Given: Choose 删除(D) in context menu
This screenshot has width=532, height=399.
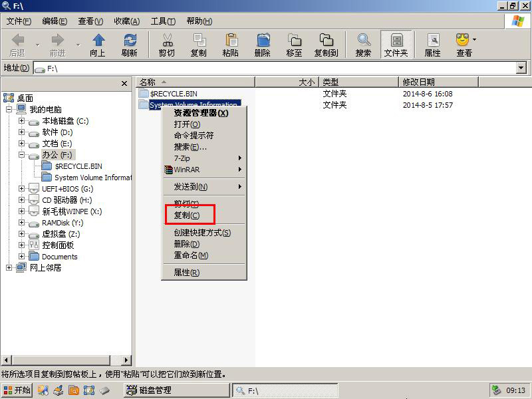Looking at the screenshot, I should click(204, 244).
